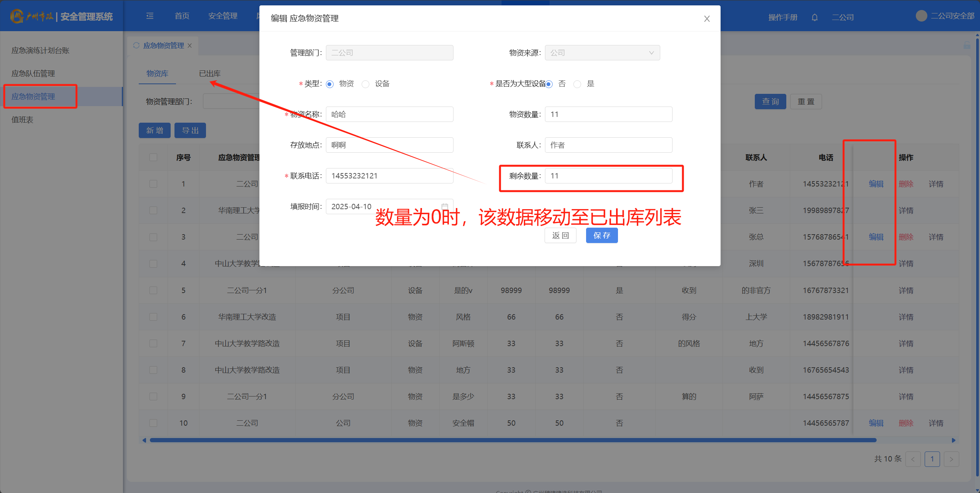980x493 pixels.
Task: Open the 二公司安全部 user menu
Action: point(952,16)
